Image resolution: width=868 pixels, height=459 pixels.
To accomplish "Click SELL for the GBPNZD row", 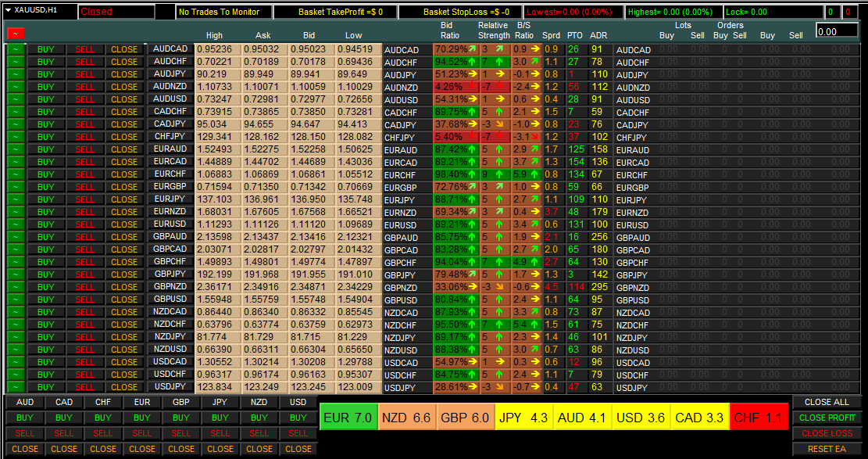I will [84, 287].
